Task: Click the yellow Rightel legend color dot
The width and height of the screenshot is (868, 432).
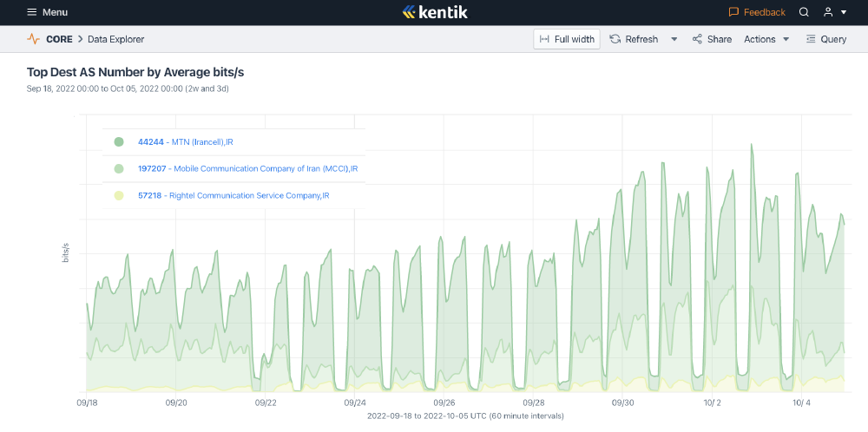Action: click(119, 196)
